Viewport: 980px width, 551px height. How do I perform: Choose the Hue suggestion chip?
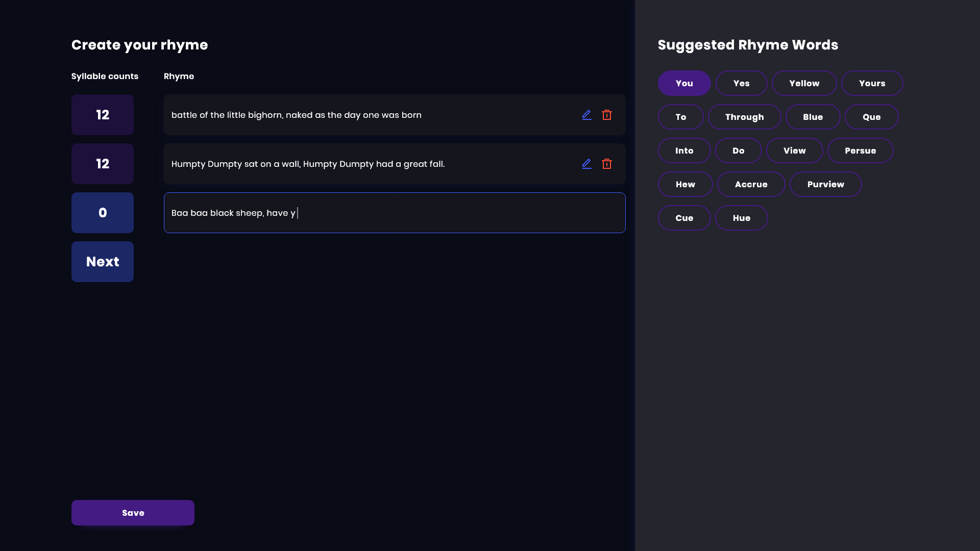[x=741, y=218]
